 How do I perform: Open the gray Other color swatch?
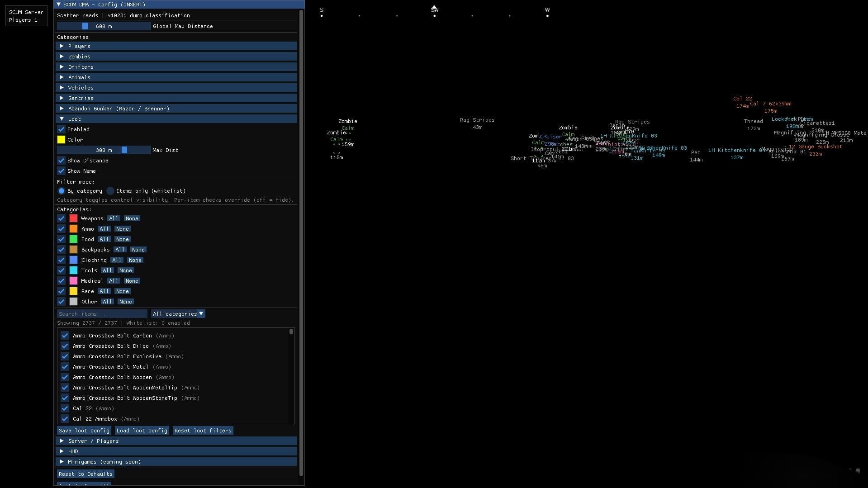(x=73, y=302)
